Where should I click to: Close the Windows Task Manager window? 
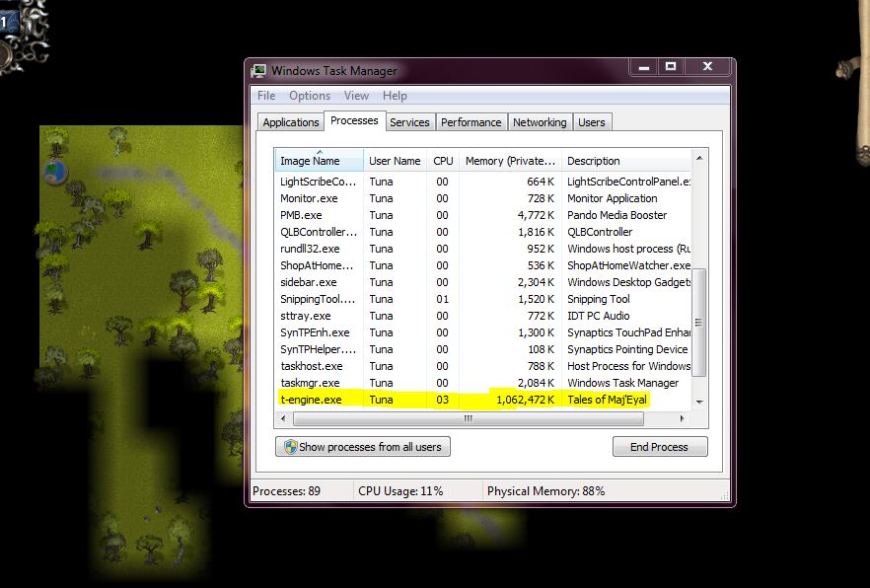click(x=708, y=66)
